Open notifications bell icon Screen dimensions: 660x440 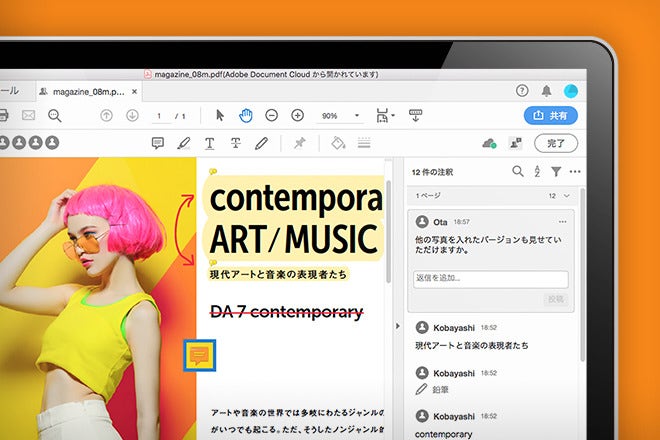point(546,91)
